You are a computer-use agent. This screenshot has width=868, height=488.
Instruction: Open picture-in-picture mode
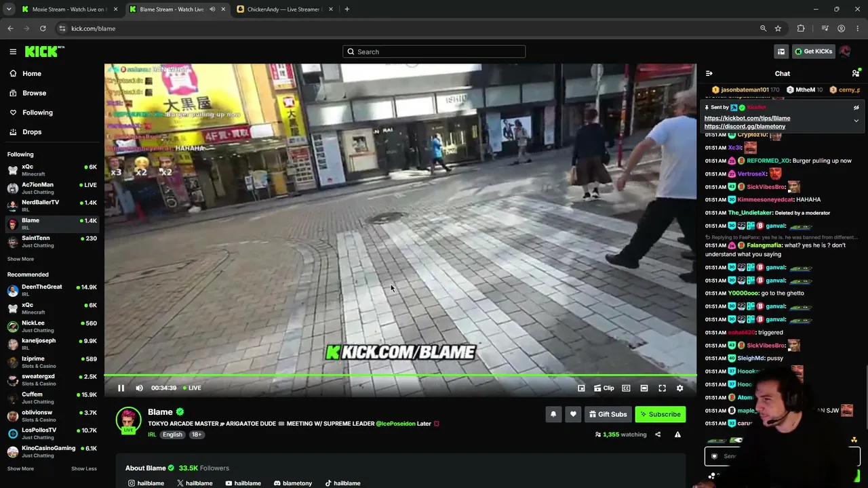581,388
